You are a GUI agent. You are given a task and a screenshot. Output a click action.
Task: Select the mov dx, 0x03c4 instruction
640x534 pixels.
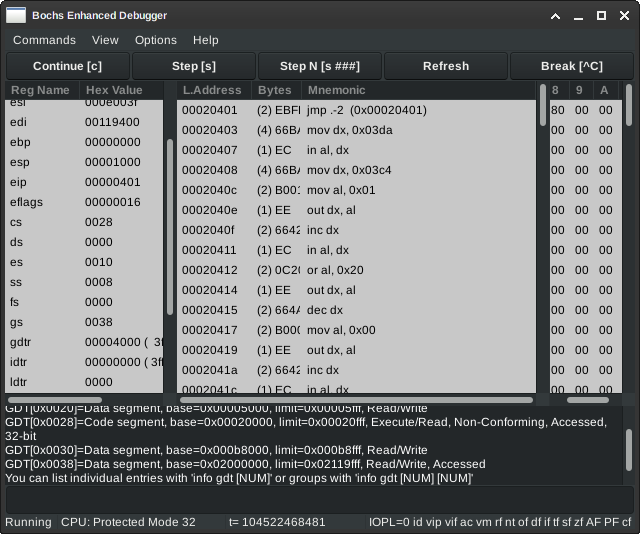pos(356,170)
